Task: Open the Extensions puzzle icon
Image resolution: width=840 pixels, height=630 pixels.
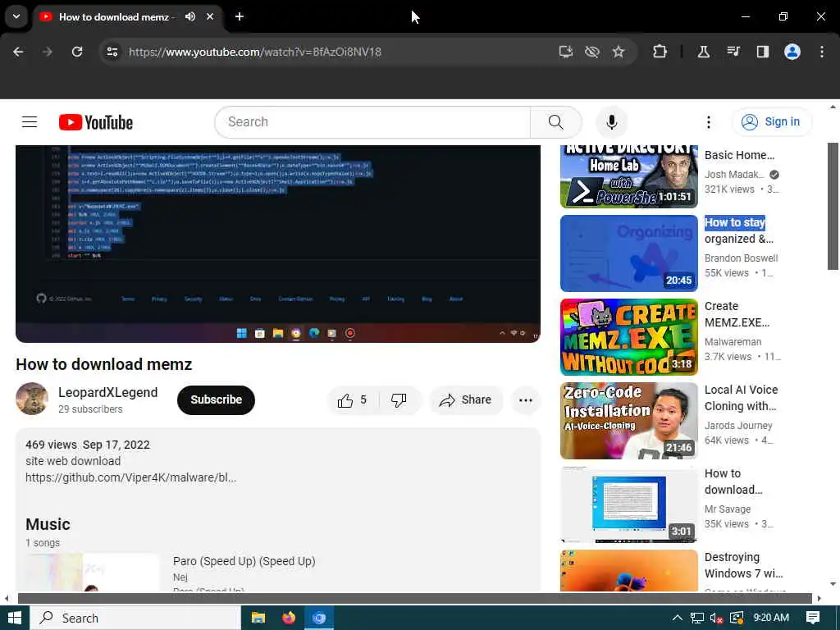Action: tap(660, 52)
